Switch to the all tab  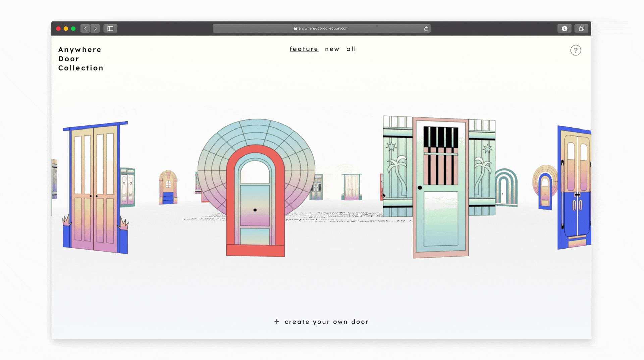pyautogui.click(x=351, y=49)
